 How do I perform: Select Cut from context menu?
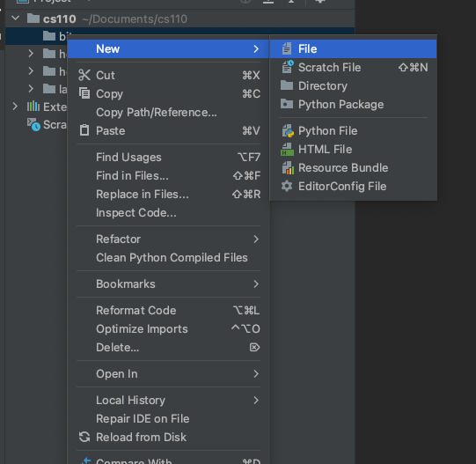pyautogui.click(x=168, y=76)
